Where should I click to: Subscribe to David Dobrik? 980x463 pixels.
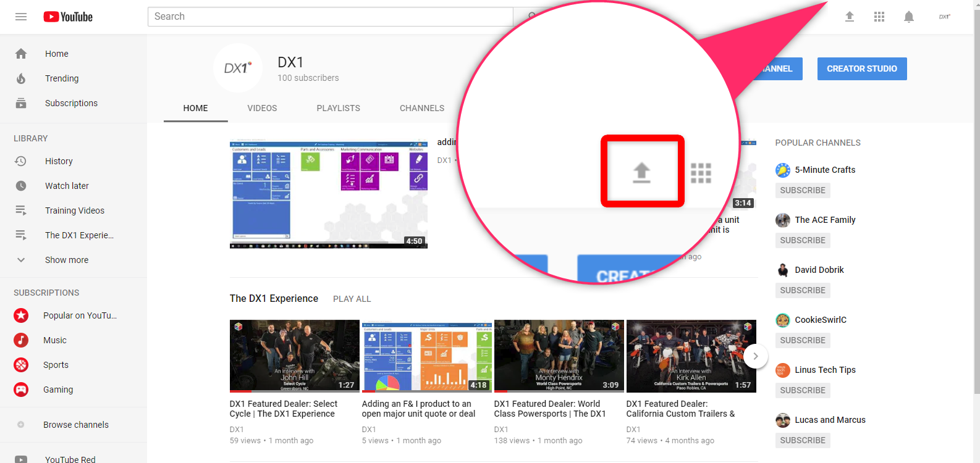pos(803,290)
